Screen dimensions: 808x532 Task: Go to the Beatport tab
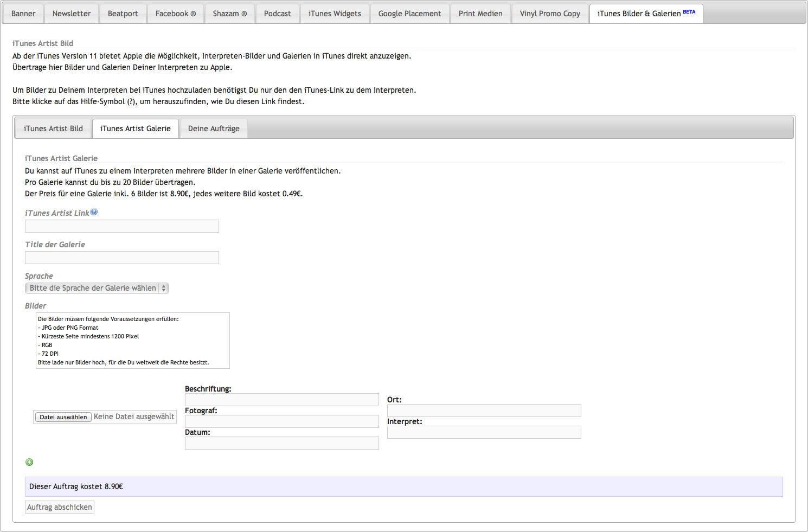coord(123,14)
